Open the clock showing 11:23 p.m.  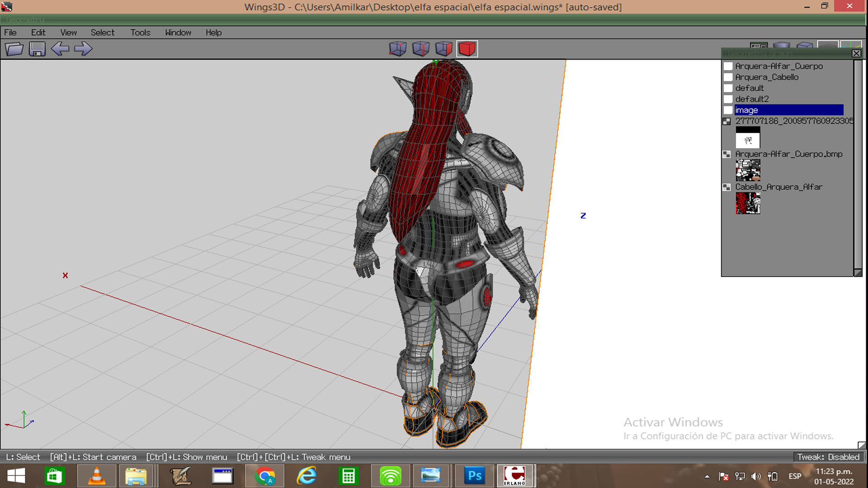click(x=834, y=476)
